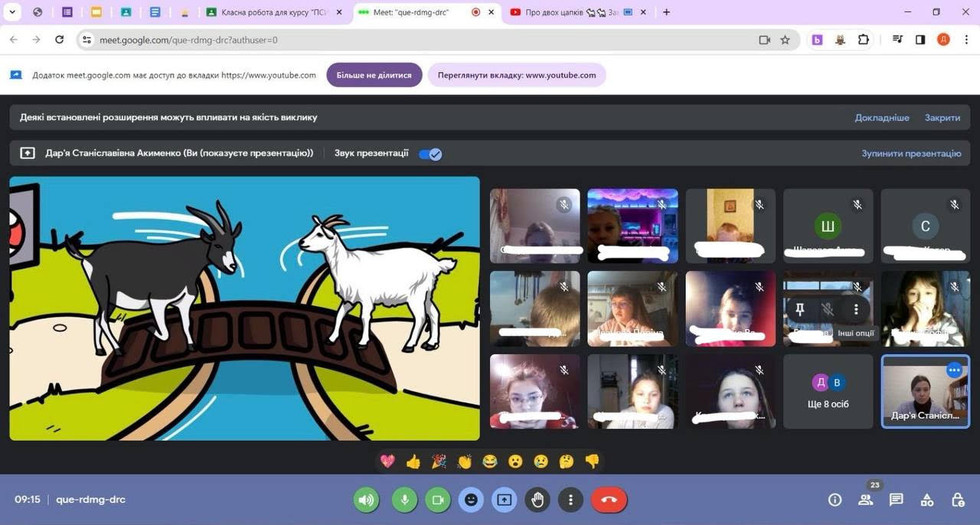Select the participant tile with avatar Ш
Image resolution: width=980 pixels, height=525 pixels.
click(828, 226)
